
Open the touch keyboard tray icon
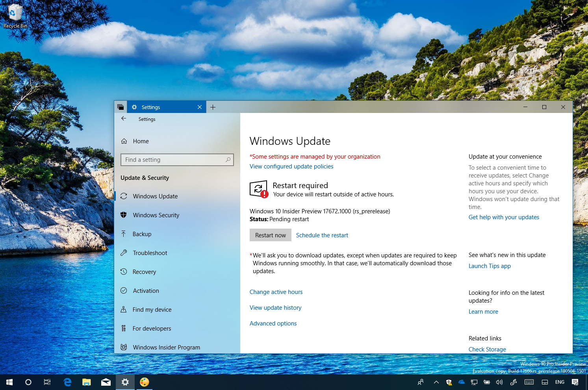[x=529, y=382]
